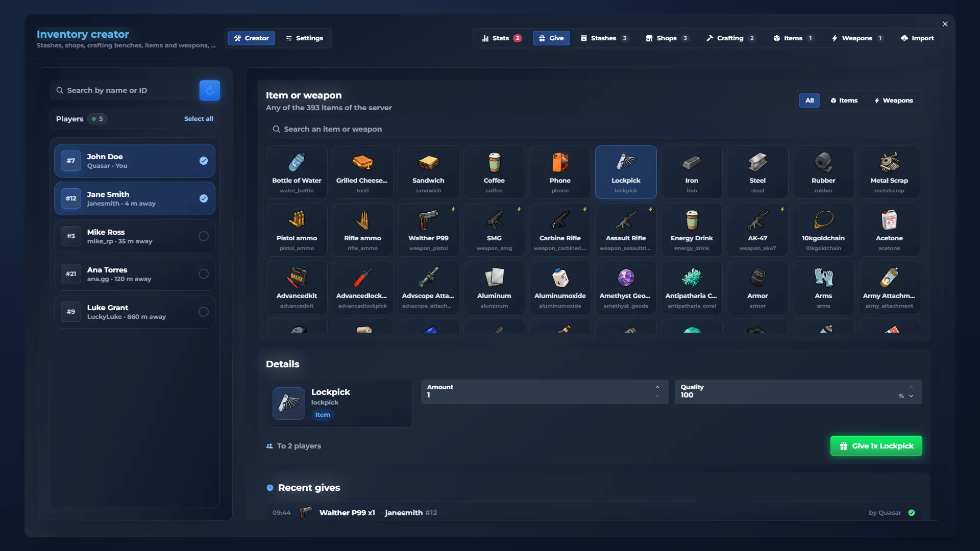Select player Luke Grant
This screenshot has width=980, height=551.
click(135, 312)
